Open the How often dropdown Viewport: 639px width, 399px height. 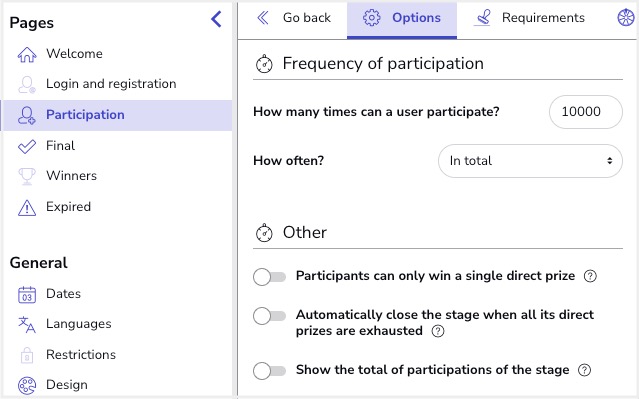click(530, 161)
